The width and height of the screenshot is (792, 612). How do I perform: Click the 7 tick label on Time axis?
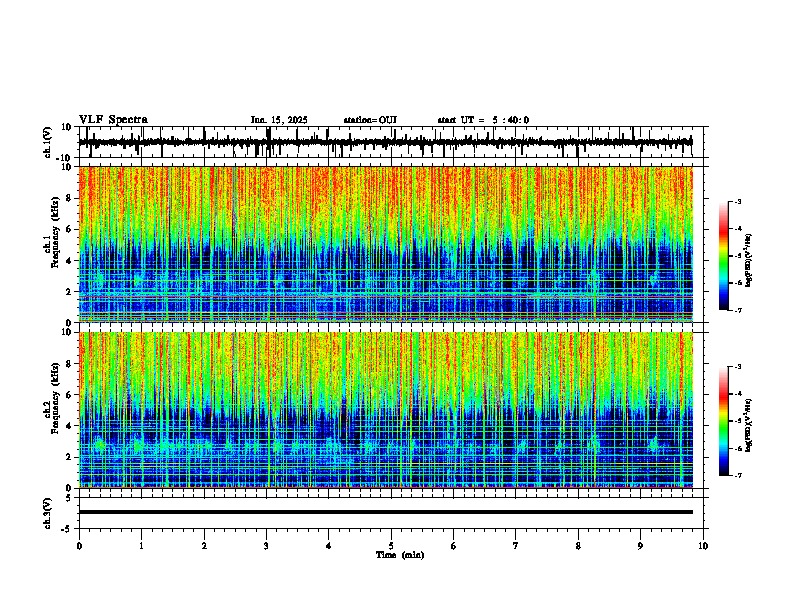tap(516, 546)
